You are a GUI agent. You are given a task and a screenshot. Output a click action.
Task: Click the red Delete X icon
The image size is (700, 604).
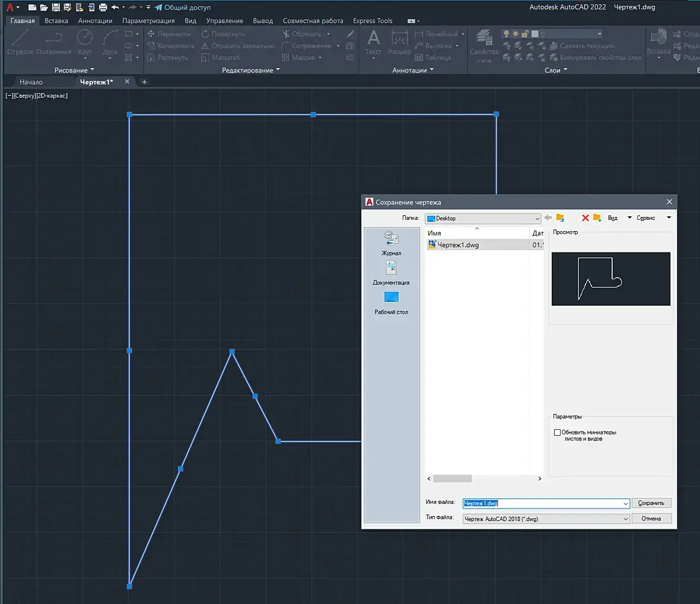(x=585, y=218)
